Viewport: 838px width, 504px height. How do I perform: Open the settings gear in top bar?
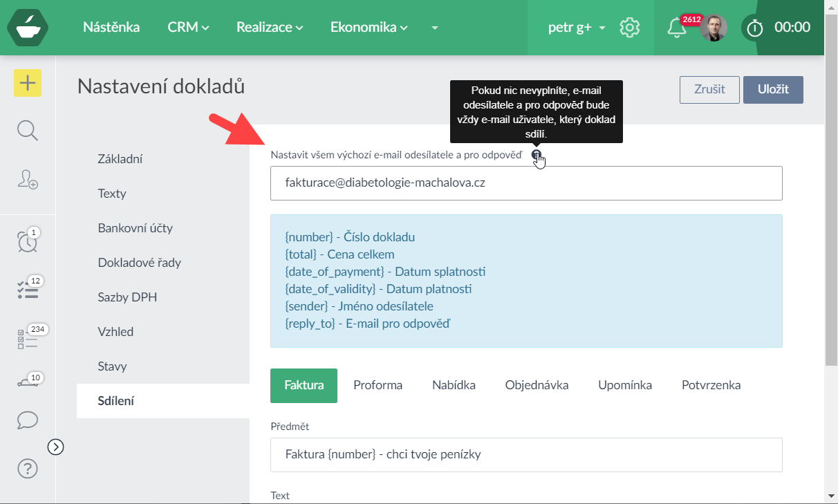tap(629, 28)
